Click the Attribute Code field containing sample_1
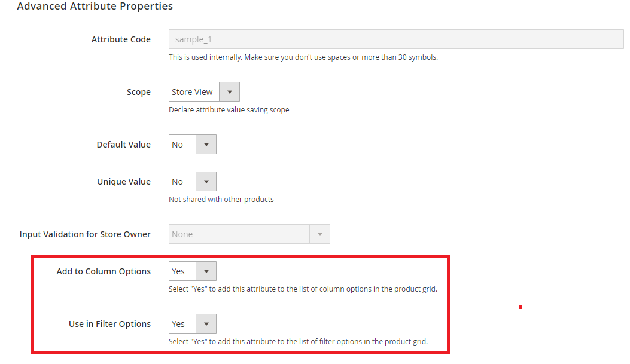The height and width of the screenshot is (364, 630). (395, 40)
